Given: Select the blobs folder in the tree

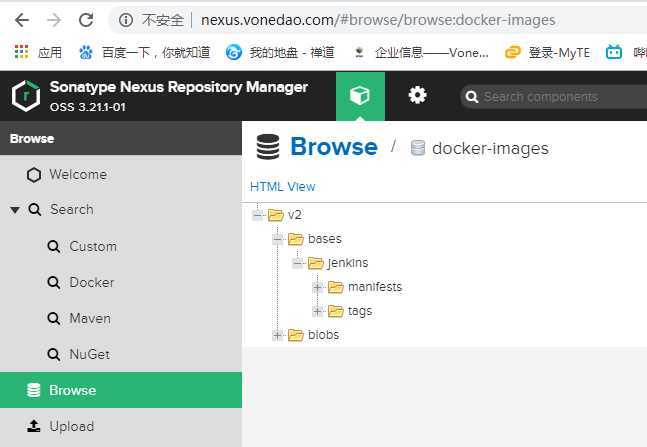Looking at the screenshot, I should pos(324,335).
